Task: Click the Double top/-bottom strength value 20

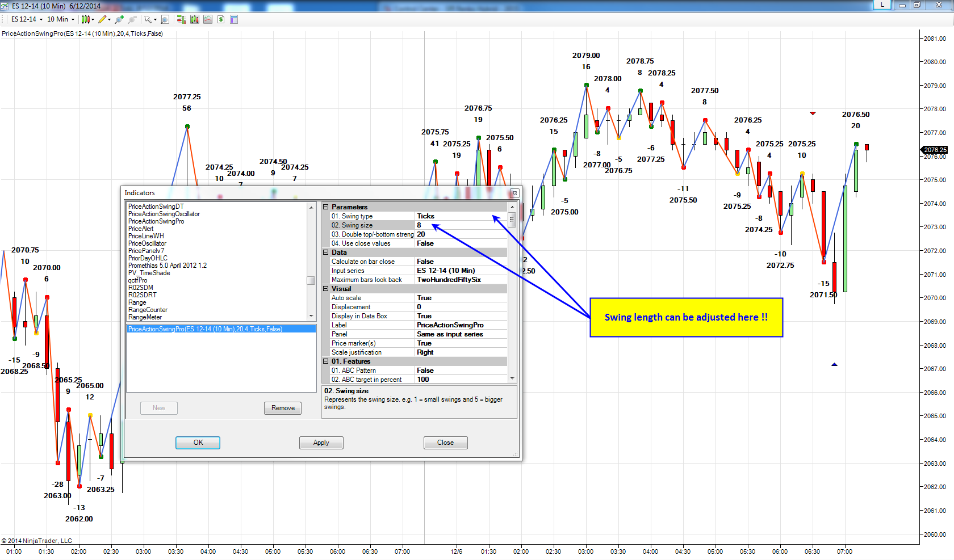Action: pyautogui.click(x=461, y=234)
